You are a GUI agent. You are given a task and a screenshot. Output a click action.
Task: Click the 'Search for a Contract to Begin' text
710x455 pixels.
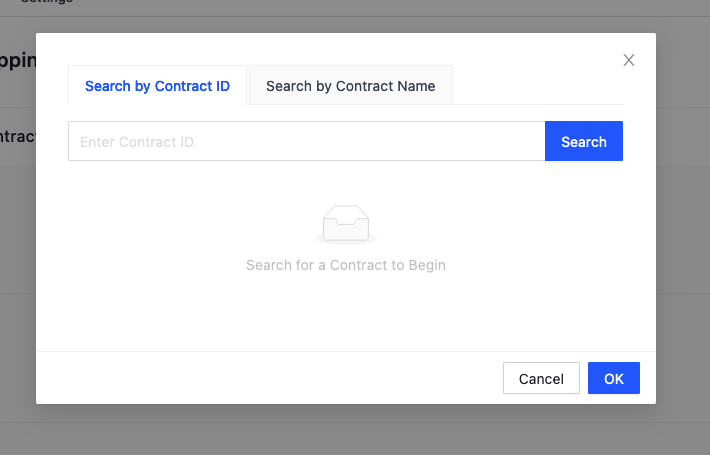pyautogui.click(x=346, y=265)
